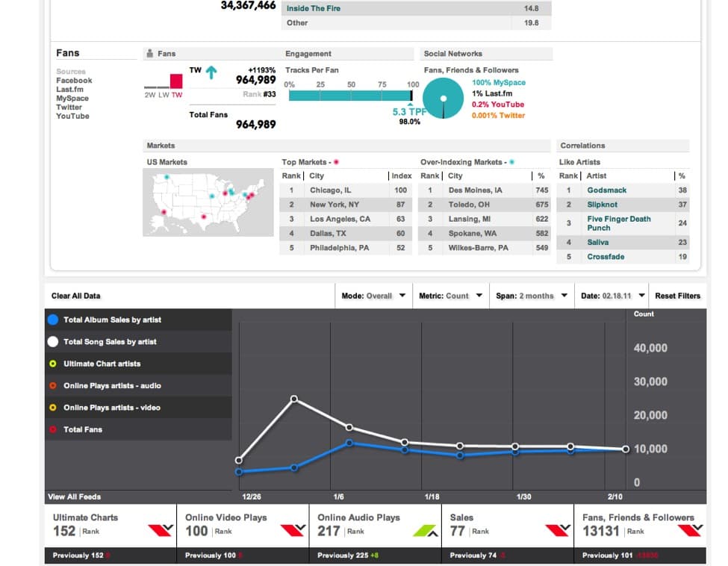Click the Toledo, OH market row
The image size is (728, 566).
[x=485, y=205]
